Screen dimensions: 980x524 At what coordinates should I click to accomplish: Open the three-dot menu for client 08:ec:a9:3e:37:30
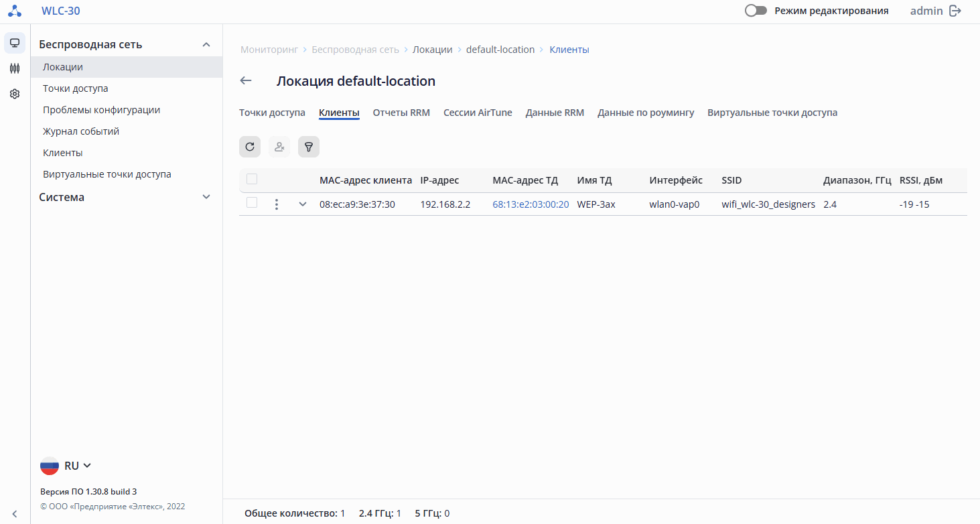tap(277, 204)
